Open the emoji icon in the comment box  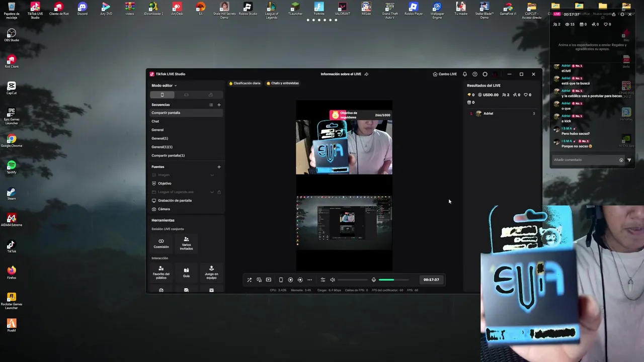621,160
